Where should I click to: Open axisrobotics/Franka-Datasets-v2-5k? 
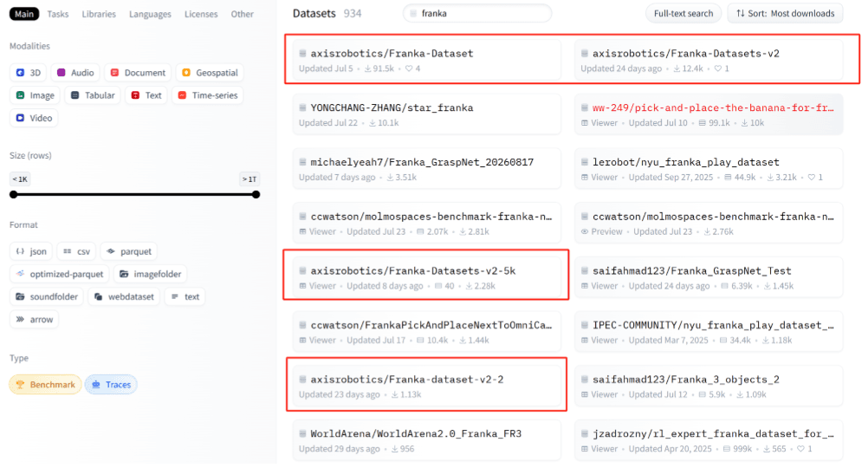point(427,277)
